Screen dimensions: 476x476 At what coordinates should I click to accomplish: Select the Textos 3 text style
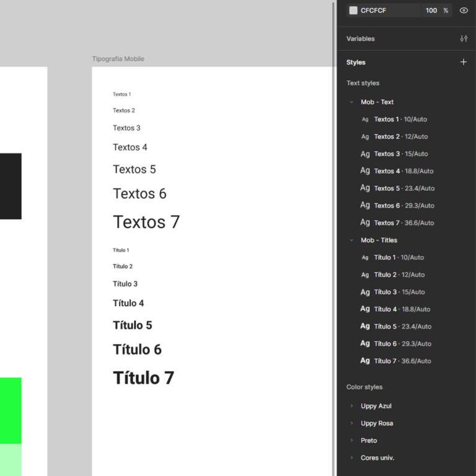400,154
